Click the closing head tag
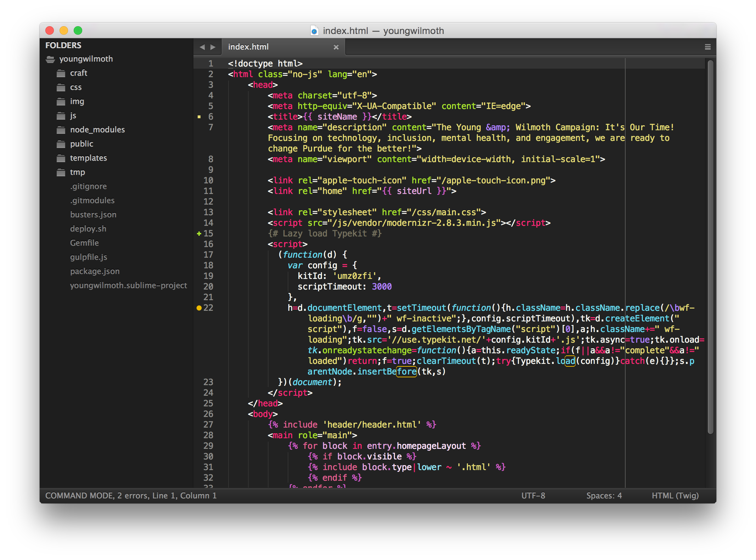Screen dimensions: 756x560 click(x=265, y=404)
